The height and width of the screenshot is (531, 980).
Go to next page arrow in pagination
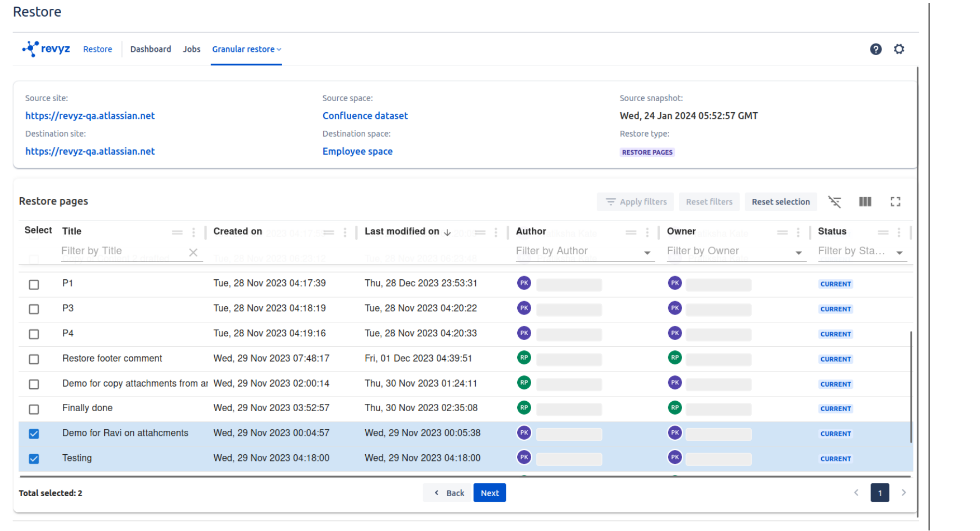[903, 493]
